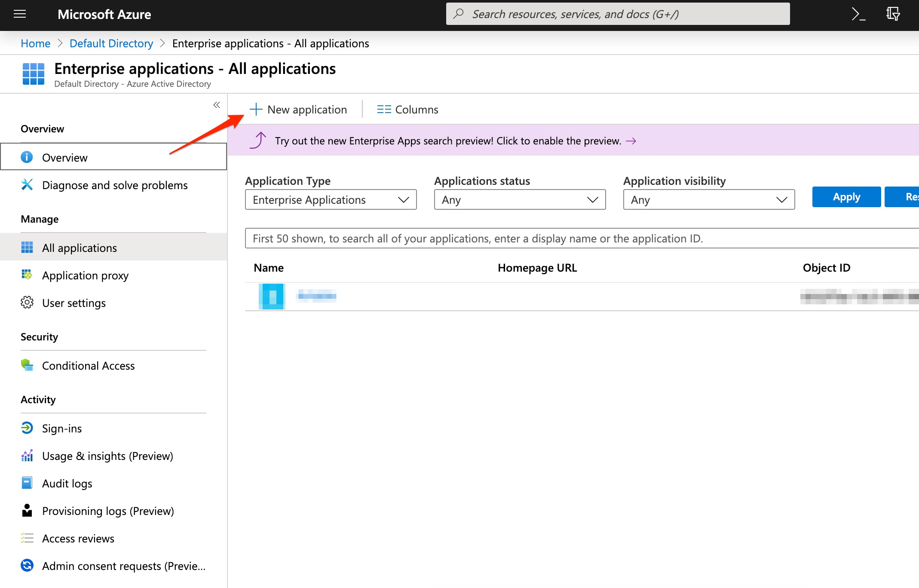Click the Enterprise applications grid icon

point(33,74)
